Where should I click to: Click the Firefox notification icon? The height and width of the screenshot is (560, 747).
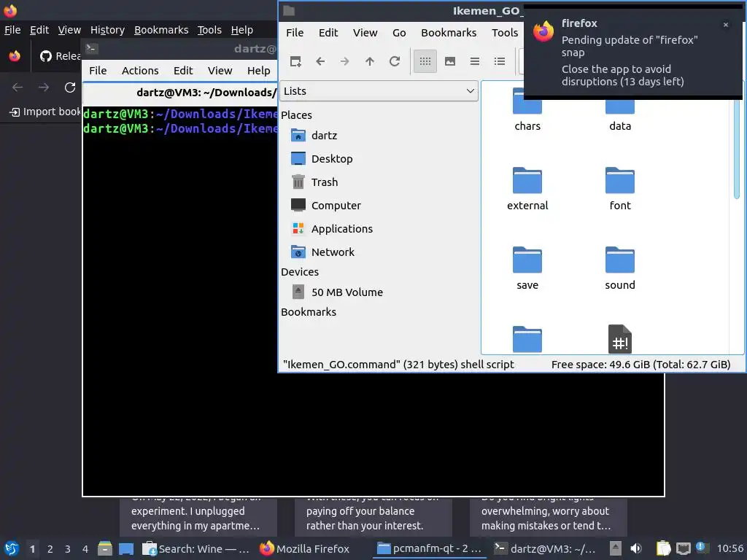[543, 32]
